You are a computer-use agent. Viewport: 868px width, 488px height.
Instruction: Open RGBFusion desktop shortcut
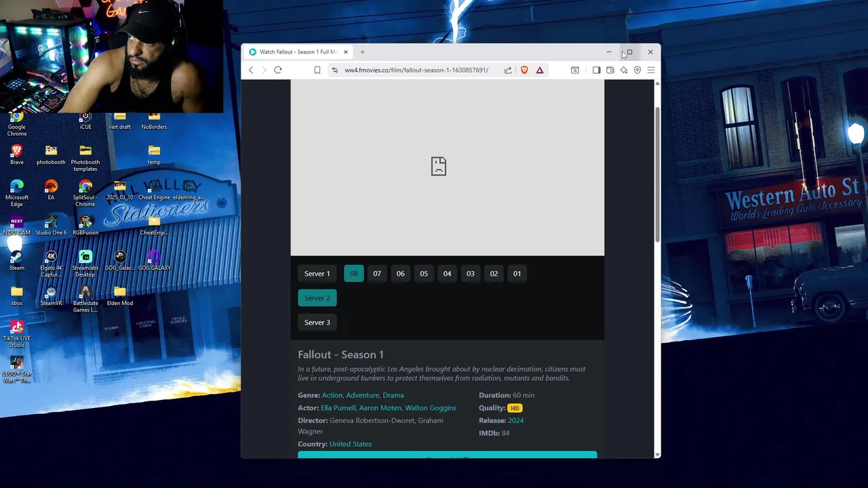85,225
